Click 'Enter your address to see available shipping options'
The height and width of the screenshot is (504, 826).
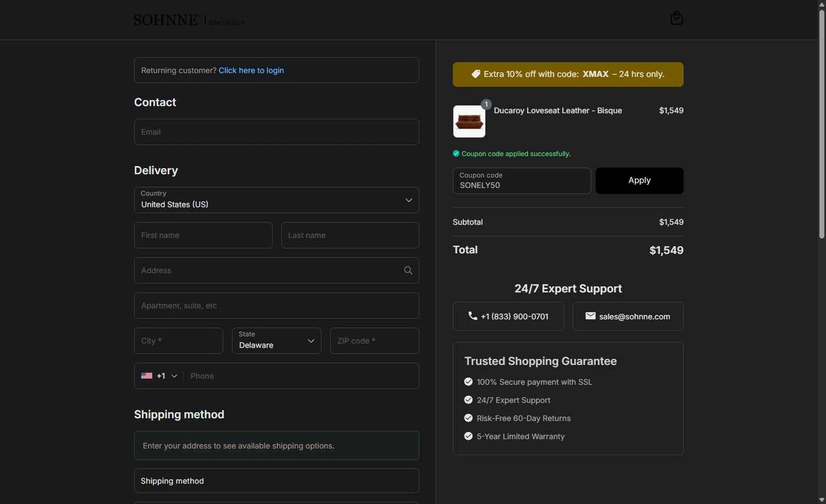click(x=239, y=446)
